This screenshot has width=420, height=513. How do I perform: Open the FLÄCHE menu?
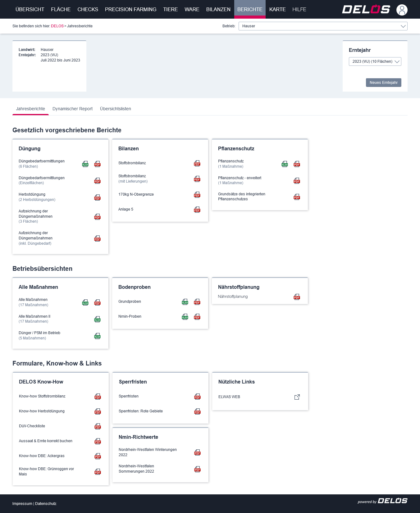point(61,9)
